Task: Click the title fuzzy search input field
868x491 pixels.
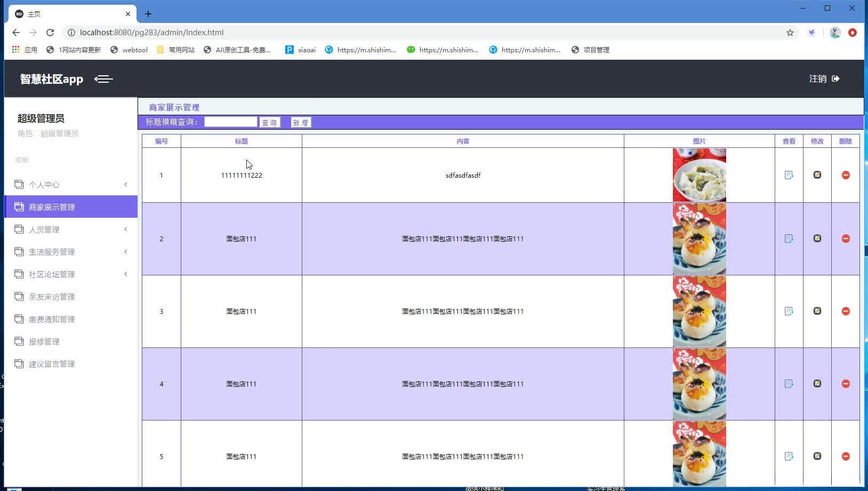Action: pos(230,122)
